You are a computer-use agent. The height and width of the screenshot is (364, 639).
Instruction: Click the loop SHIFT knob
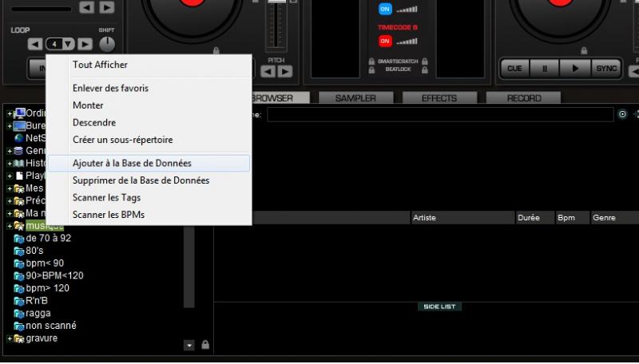(x=107, y=44)
